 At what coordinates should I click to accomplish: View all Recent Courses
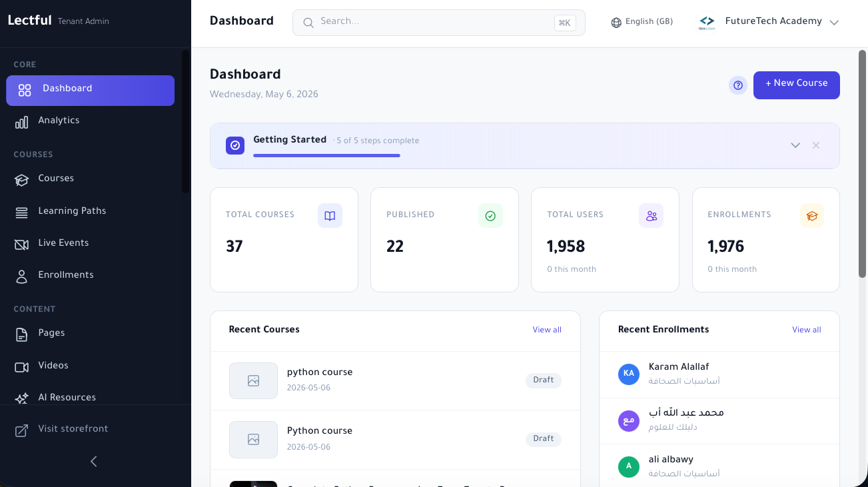[547, 330]
